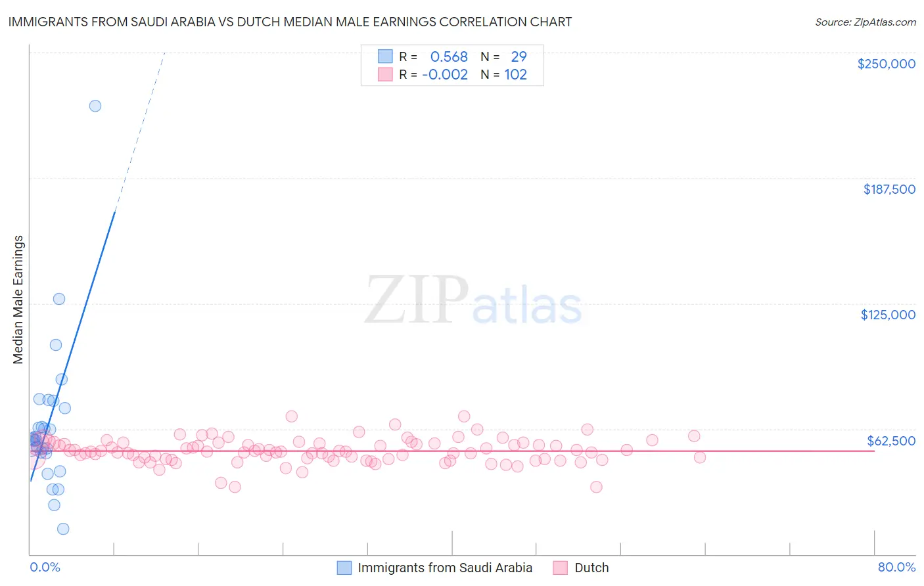
Task: Select the lowest blue data point
Action: (x=63, y=529)
